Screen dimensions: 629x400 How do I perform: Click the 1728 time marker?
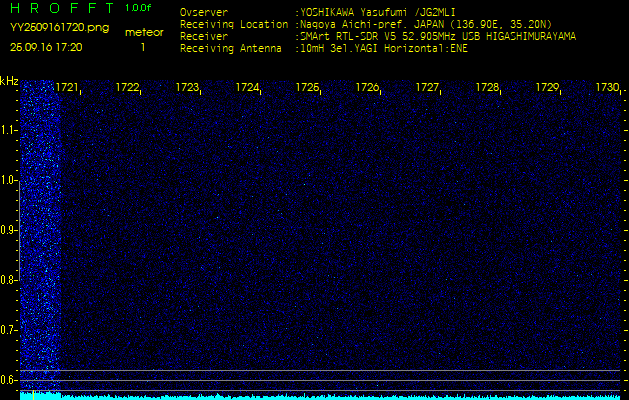pyautogui.click(x=487, y=87)
